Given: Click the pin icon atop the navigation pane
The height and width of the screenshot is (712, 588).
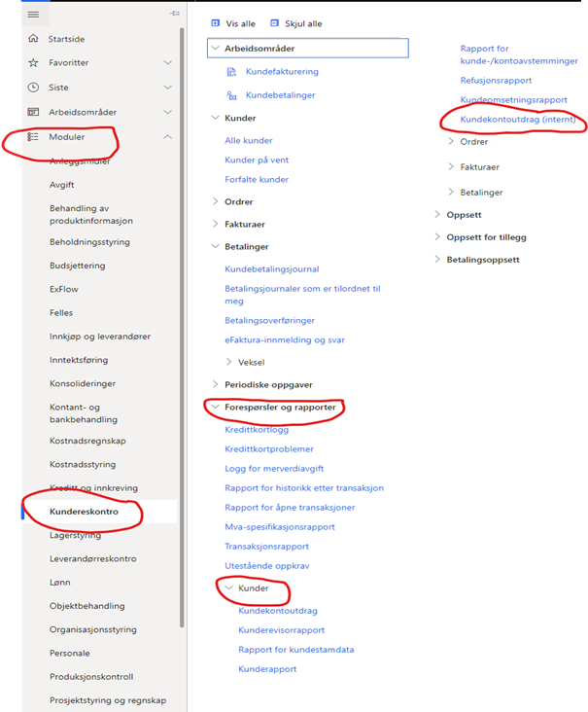Looking at the screenshot, I should click(x=174, y=14).
